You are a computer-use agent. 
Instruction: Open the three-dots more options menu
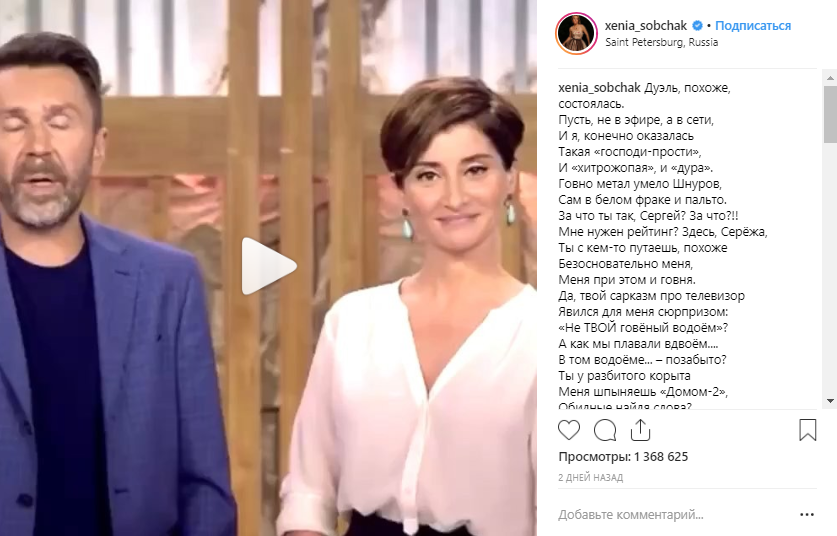point(807,515)
